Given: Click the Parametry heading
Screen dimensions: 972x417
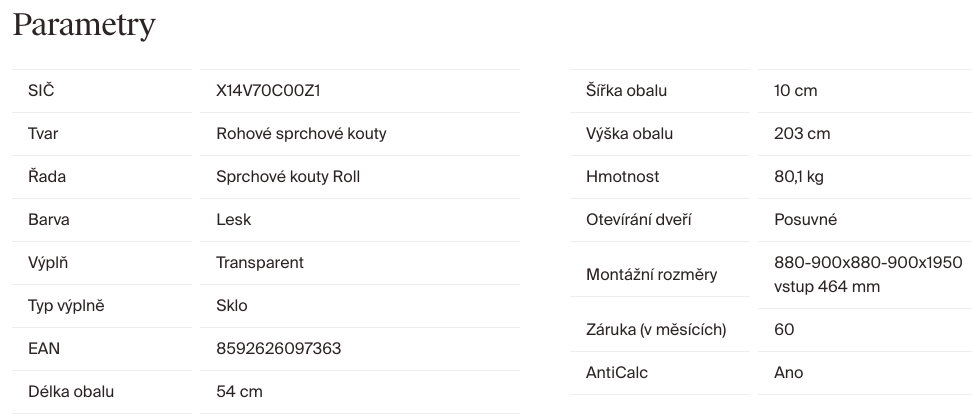Looking at the screenshot, I should [84, 25].
